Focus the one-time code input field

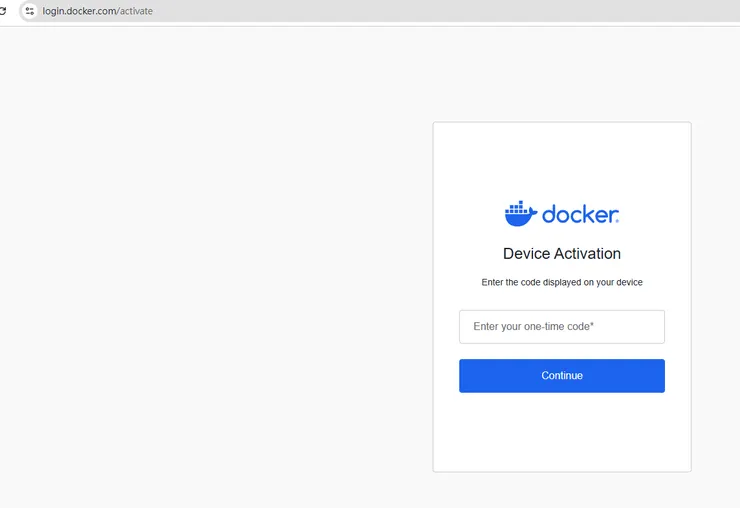click(x=561, y=327)
